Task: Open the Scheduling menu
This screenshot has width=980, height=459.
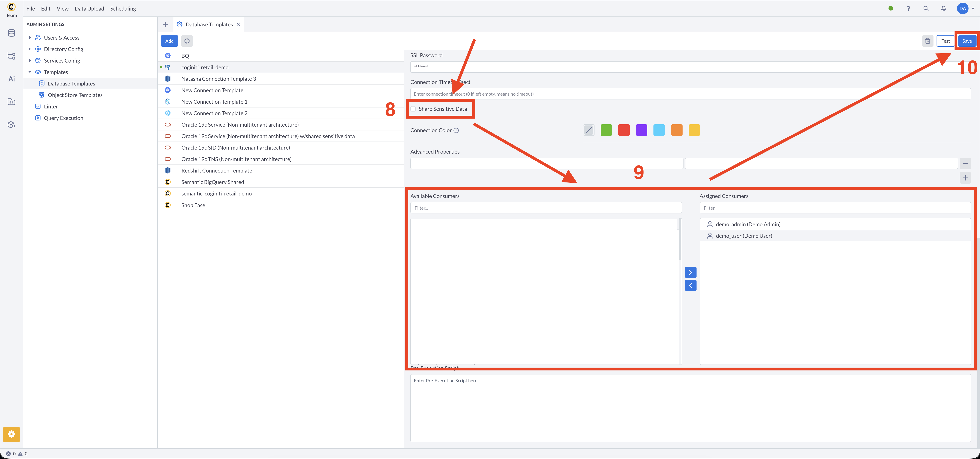Action: (123, 8)
